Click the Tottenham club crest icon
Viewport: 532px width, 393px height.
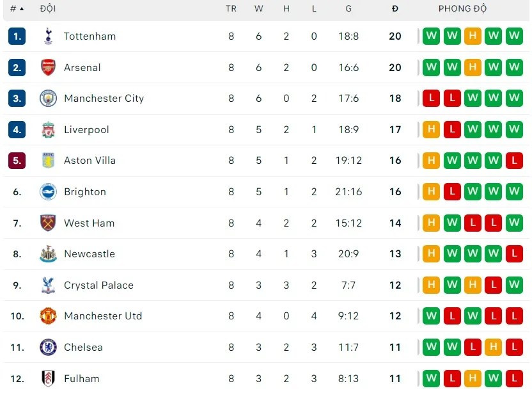click(x=48, y=36)
